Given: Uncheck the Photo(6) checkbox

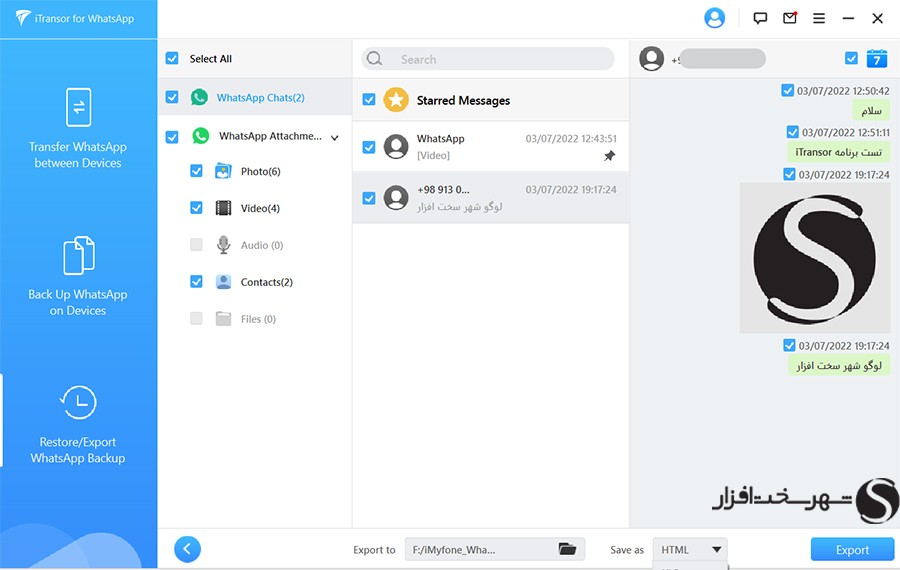Looking at the screenshot, I should pos(196,170).
